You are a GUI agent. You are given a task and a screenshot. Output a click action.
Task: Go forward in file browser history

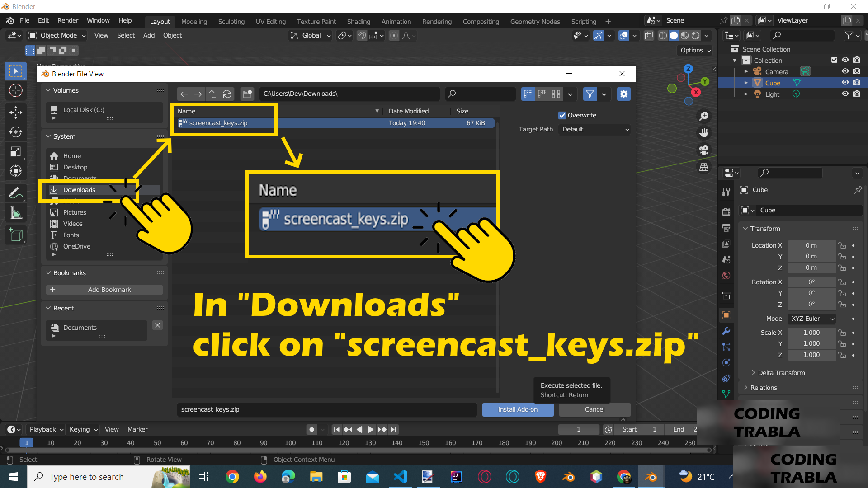[198, 94]
